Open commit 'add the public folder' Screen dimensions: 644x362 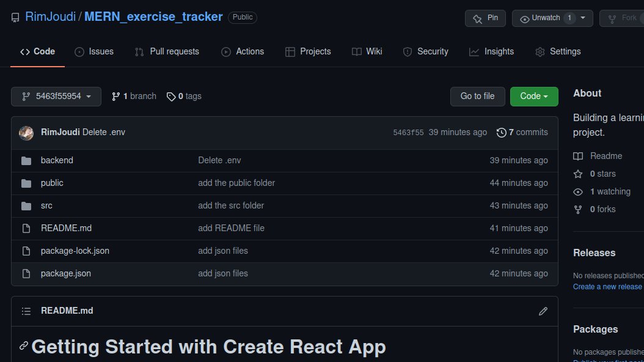[236, 183]
